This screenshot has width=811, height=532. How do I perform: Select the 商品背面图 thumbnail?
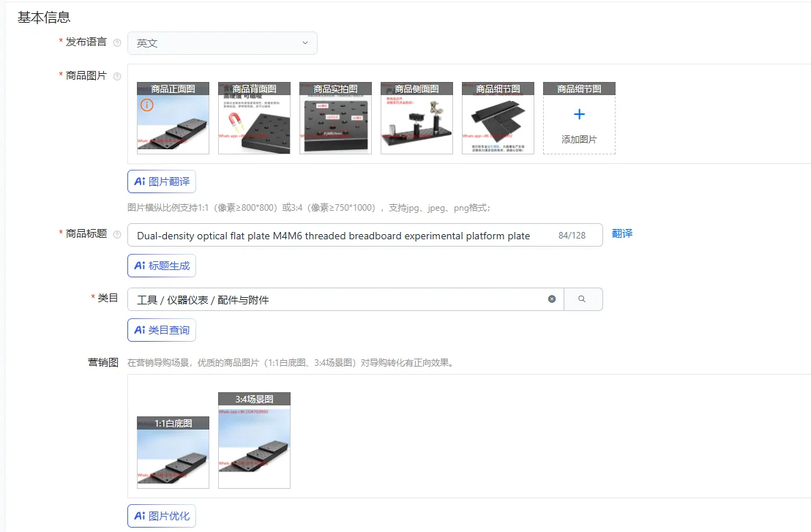[x=254, y=118]
